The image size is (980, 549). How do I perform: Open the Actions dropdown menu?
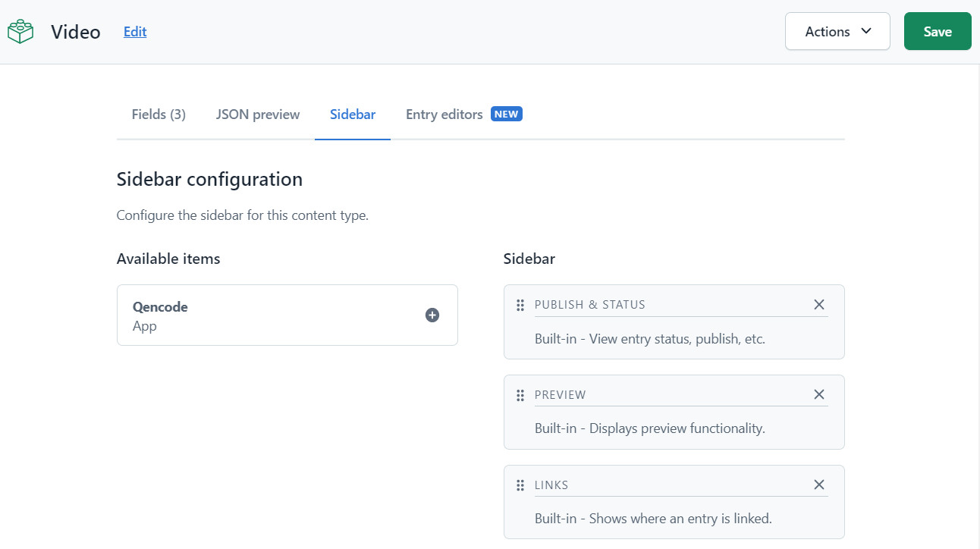coord(837,31)
